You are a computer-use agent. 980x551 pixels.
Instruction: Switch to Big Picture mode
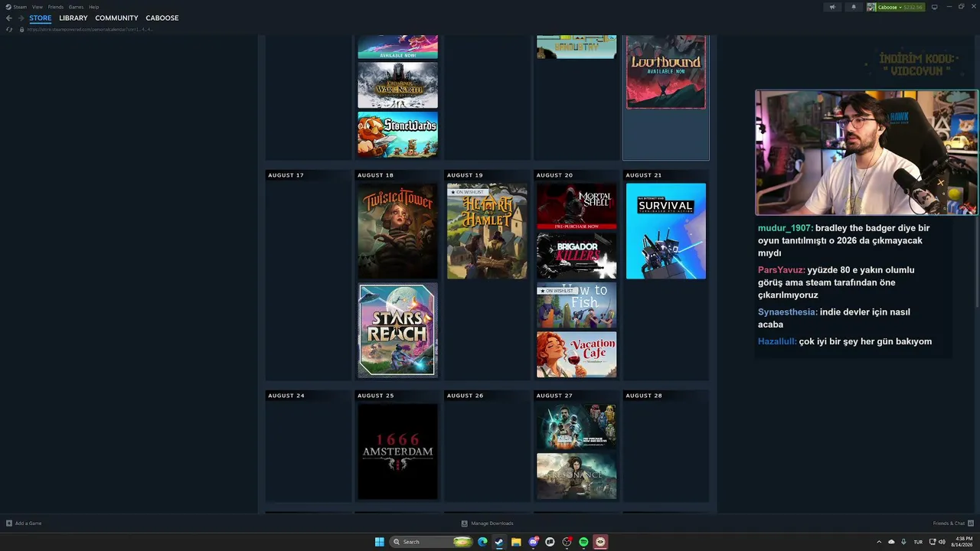[x=934, y=7]
